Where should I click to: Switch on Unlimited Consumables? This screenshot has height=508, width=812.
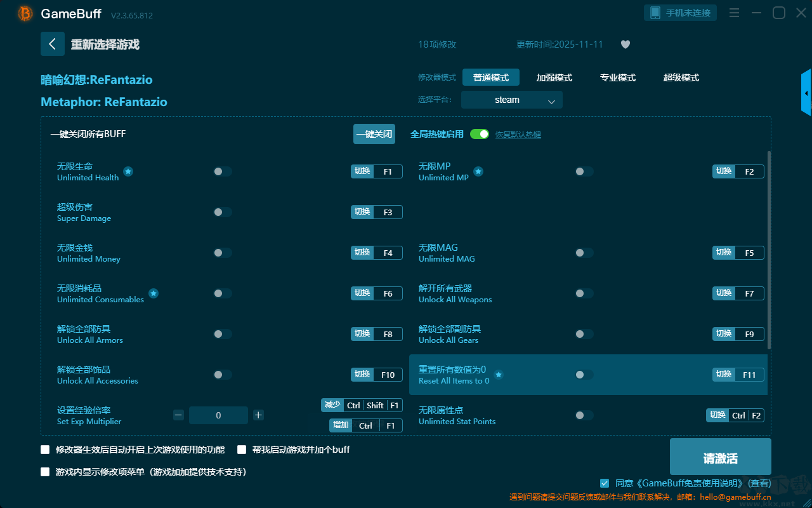pyautogui.click(x=223, y=293)
